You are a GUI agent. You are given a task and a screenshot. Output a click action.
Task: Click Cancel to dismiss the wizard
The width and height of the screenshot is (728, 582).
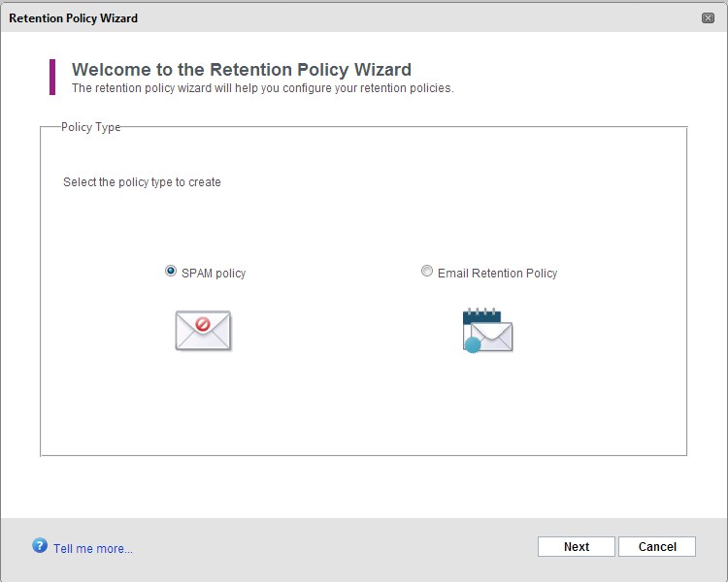(657, 547)
